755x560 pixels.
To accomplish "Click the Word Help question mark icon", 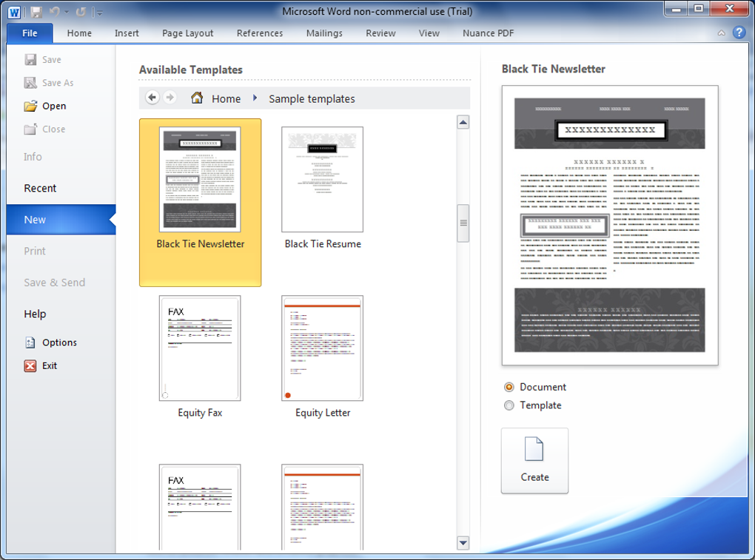I will click(739, 33).
